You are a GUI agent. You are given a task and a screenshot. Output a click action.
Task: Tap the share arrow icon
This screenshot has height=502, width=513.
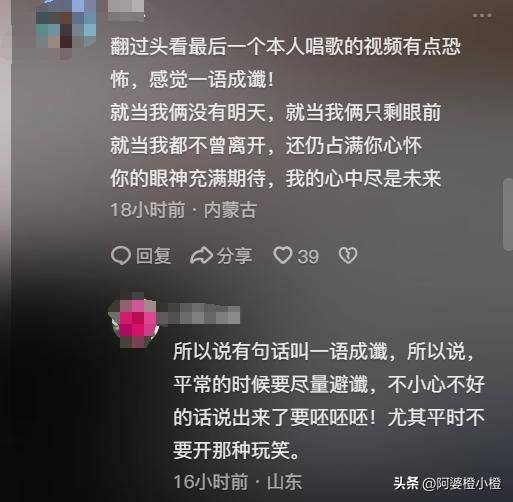(201, 256)
